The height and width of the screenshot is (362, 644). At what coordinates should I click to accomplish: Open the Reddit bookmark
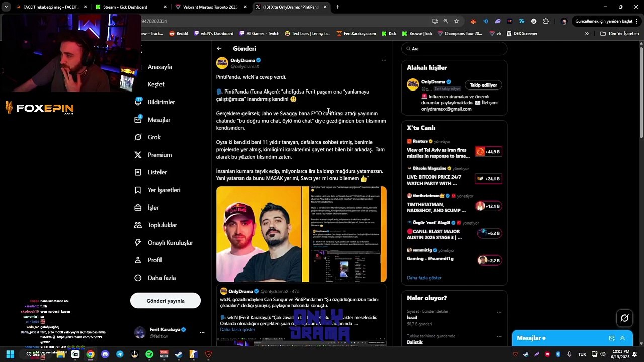179,34
